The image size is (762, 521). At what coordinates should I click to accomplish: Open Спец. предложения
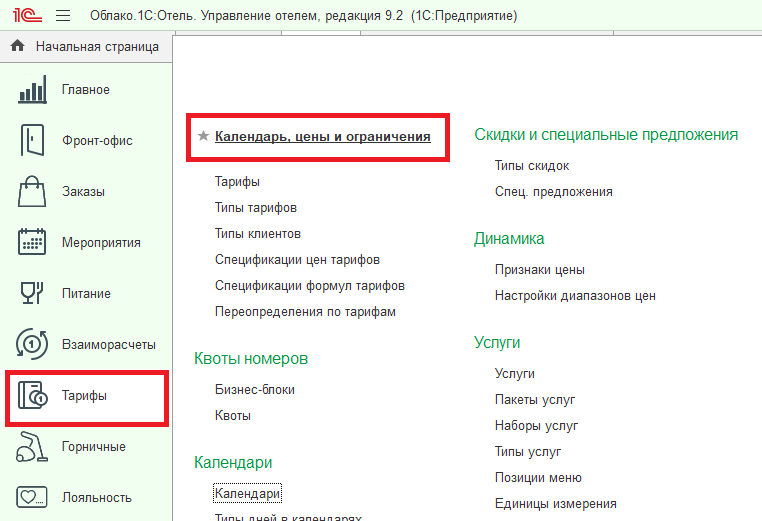point(554,192)
